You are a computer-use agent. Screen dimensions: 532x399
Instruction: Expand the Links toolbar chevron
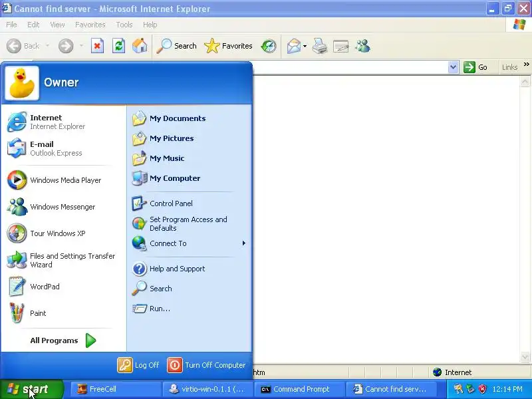526,64
